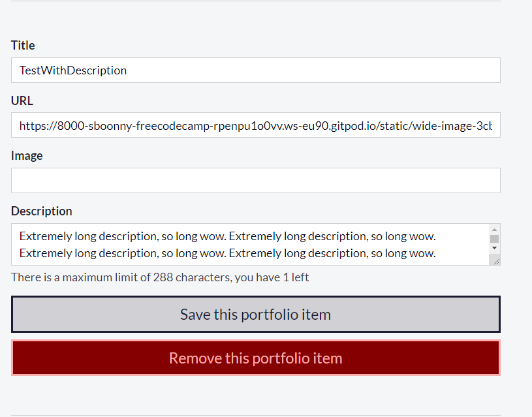Click the description scrollbar thumb
The width and height of the screenshot is (532, 417).
pos(494,239)
